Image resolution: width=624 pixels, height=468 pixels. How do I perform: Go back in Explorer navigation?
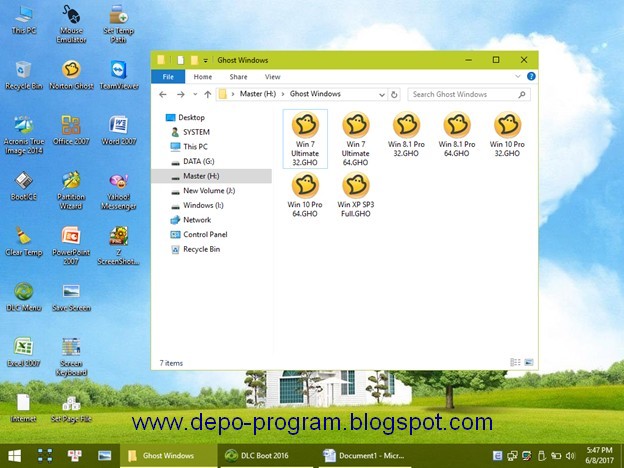pos(162,94)
